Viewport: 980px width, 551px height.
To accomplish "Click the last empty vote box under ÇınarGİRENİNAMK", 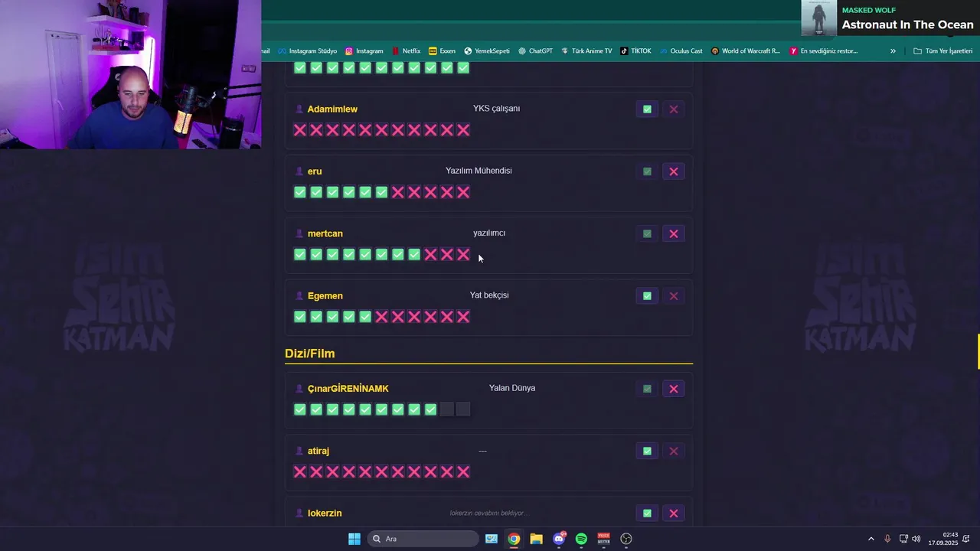I will point(463,409).
